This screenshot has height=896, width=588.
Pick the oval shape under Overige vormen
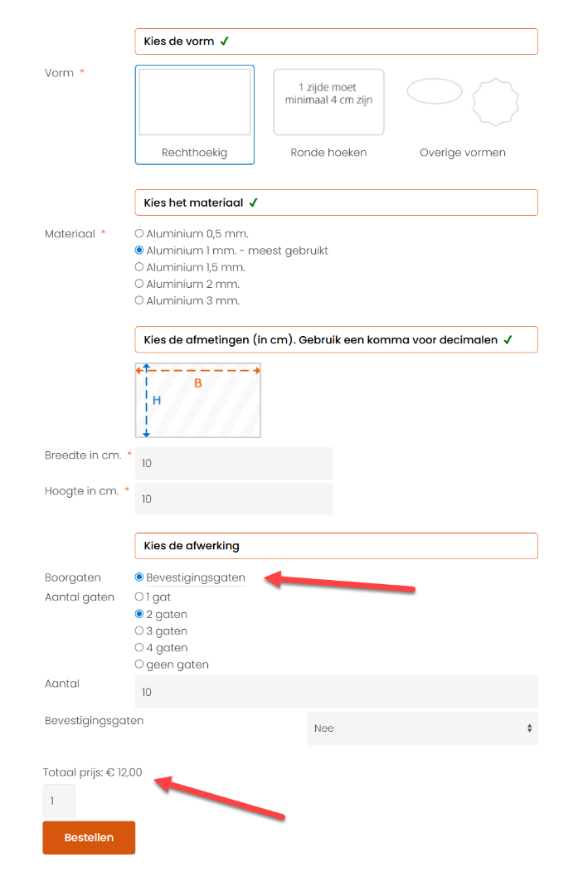pyautogui.click(x=434, y=91)
